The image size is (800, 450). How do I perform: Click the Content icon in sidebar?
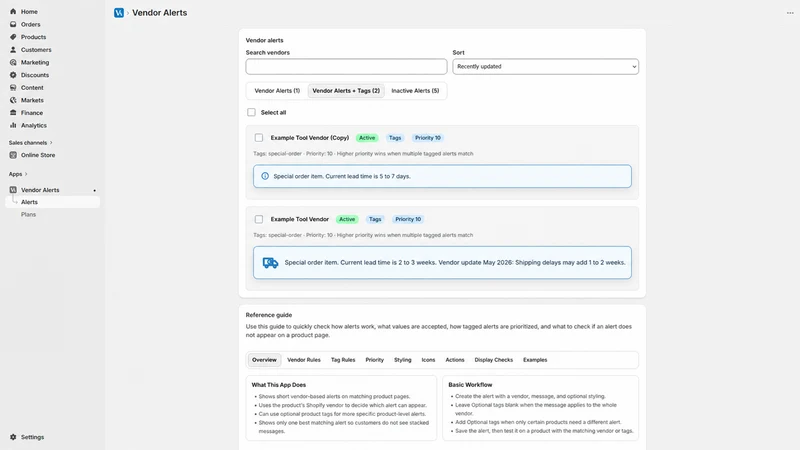point(13,87)
